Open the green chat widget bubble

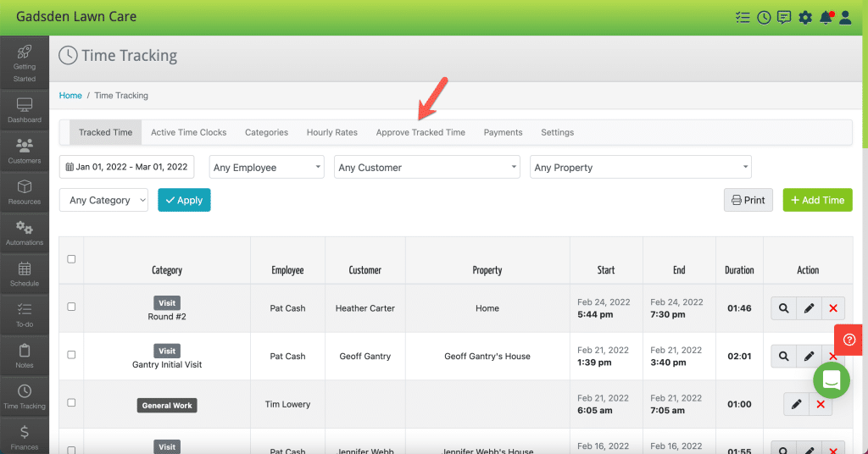(x=832, y=380)
